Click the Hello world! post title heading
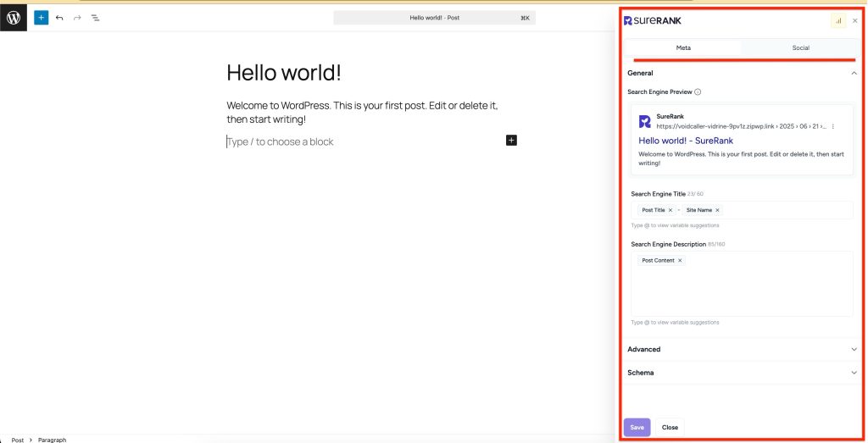Viewport: 868px width, 443px height. tap(284, 73)
